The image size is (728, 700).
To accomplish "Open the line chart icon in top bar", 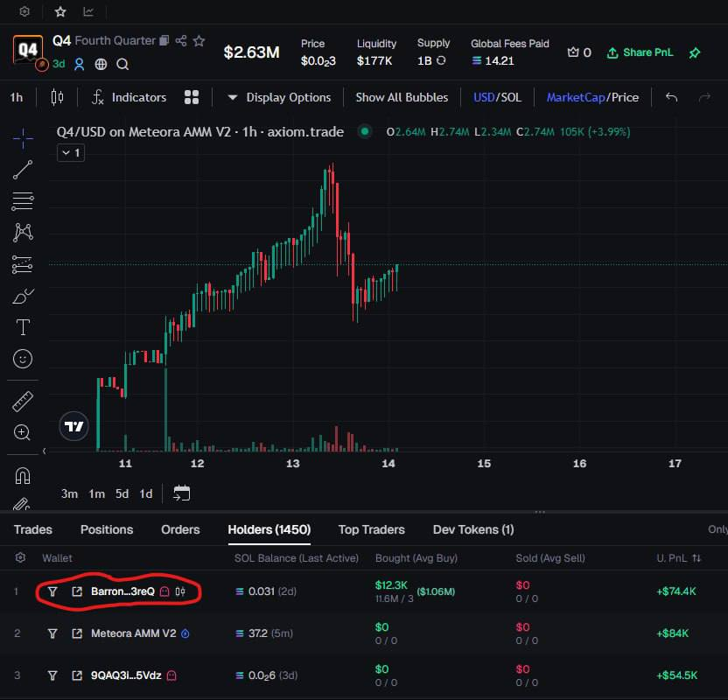I will click(88, 11).
